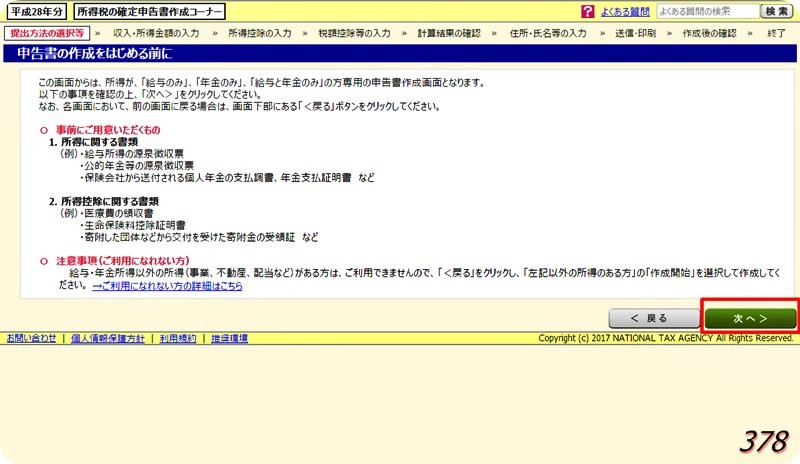Open ご利用になれない方の詳細はこちら link
800x464 pixels.
coord(167,286)
